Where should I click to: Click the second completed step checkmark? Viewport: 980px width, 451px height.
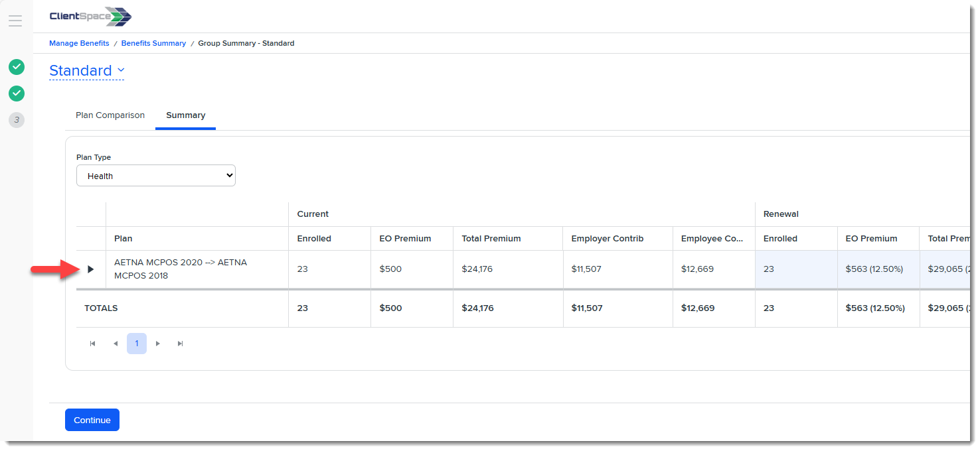click(x=17, y=94)
